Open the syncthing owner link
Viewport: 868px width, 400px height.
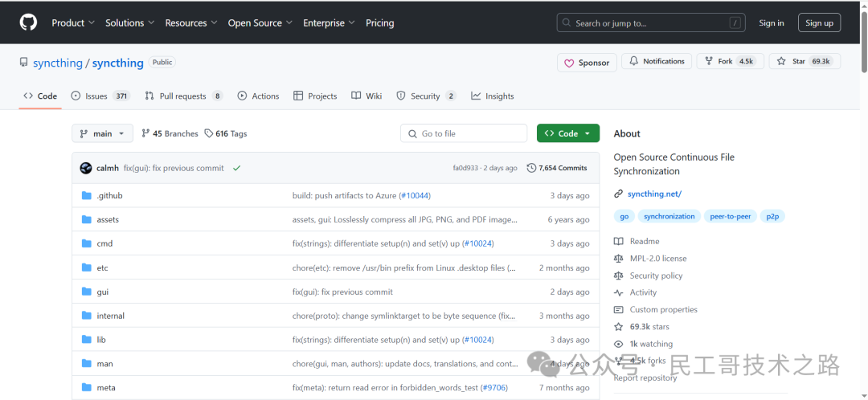click(58, 63)
